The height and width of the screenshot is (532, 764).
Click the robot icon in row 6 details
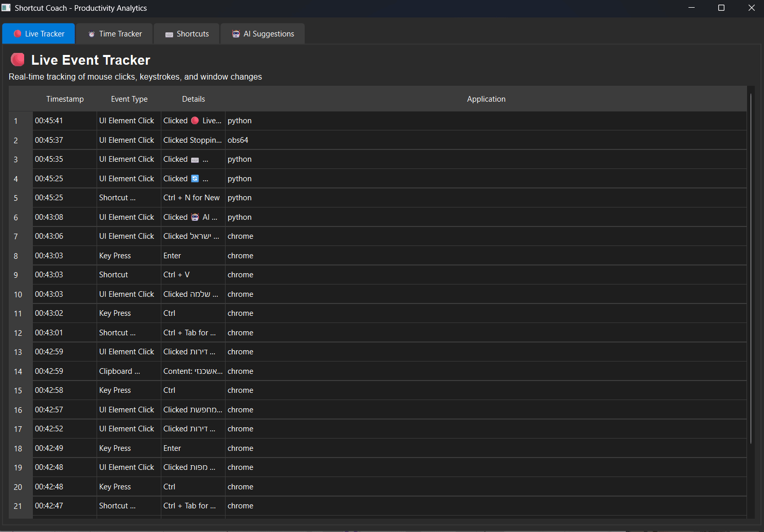(195, 217)
